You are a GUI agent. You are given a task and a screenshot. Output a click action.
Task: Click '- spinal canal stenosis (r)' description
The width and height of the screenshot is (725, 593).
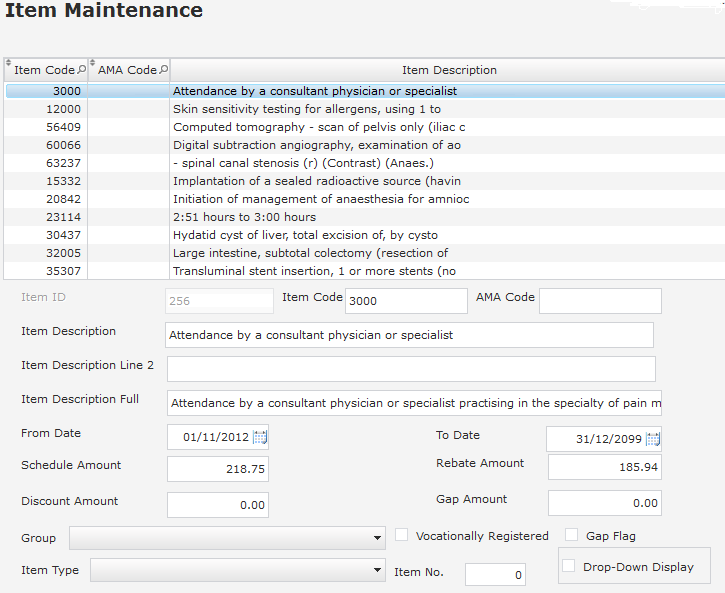[303, 163]
